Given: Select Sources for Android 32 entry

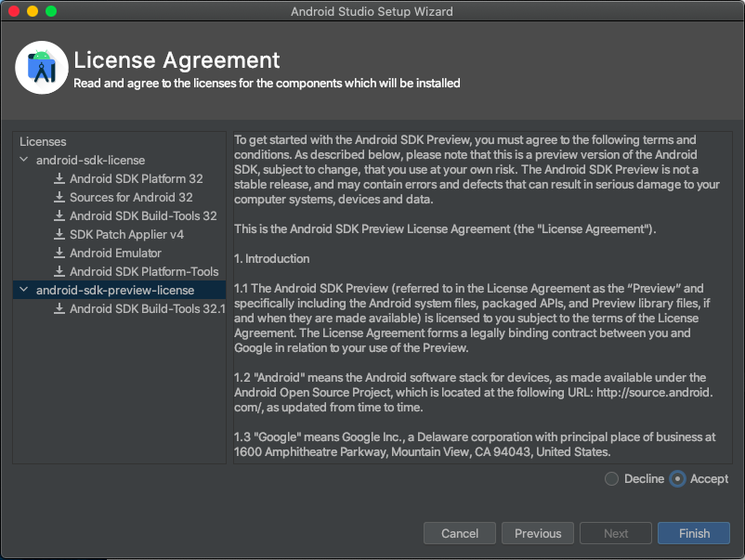Looking at the screenshot, I should (131, 197).
